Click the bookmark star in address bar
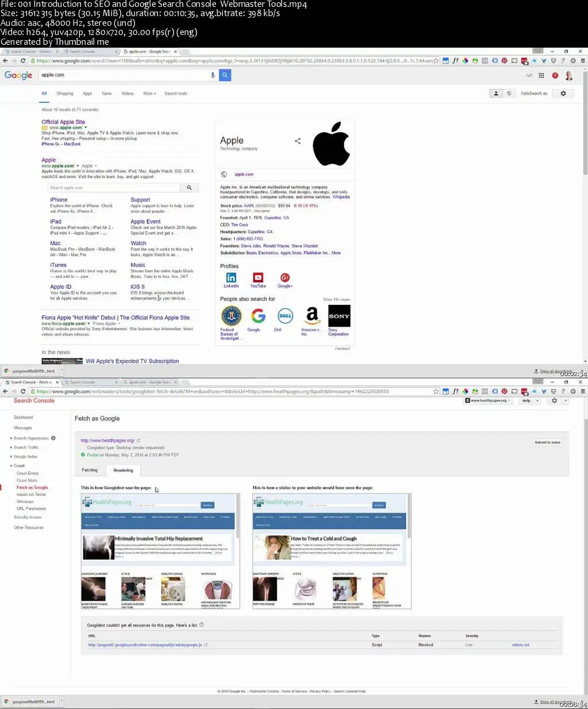The height and width of the screenshot is (709, 588). (x=436, y=60)
